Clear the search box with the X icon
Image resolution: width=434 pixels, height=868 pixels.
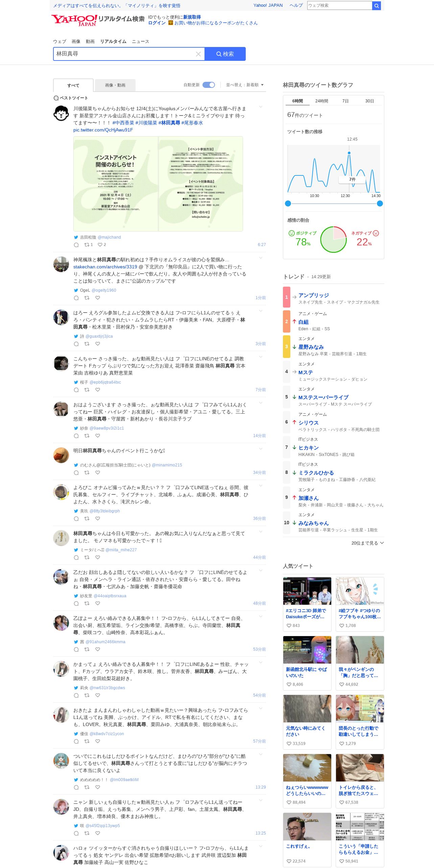198,54
